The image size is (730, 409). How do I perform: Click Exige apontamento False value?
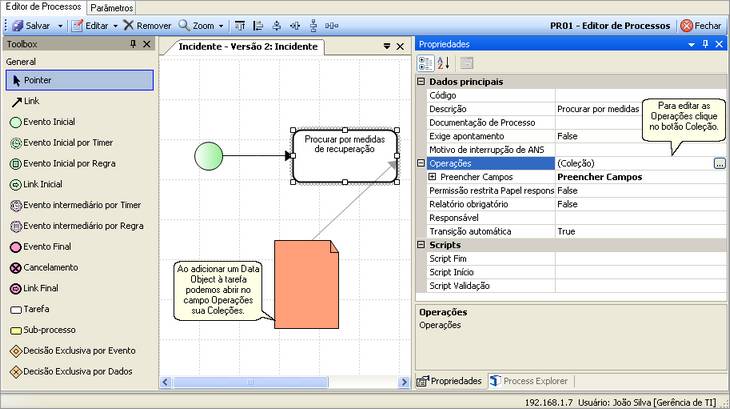coord(641,136)
